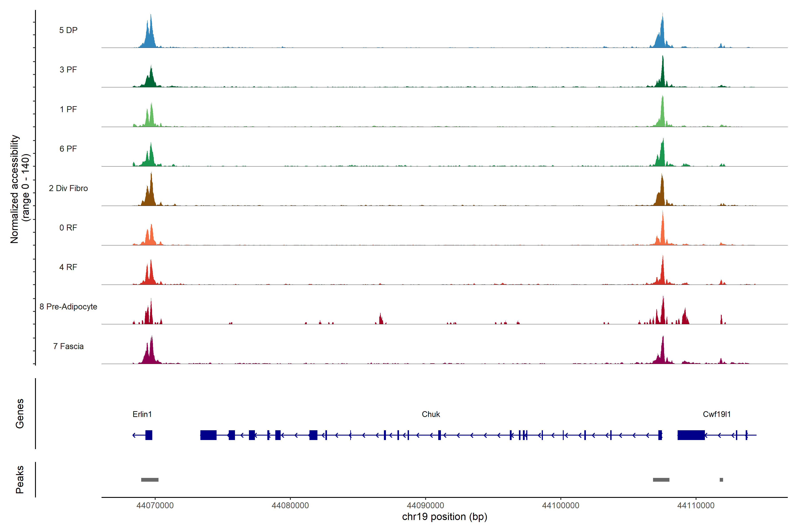Click the 2 Div Fibro label
798x532 pixels.
pyautogui.click(x=68, y=188)
